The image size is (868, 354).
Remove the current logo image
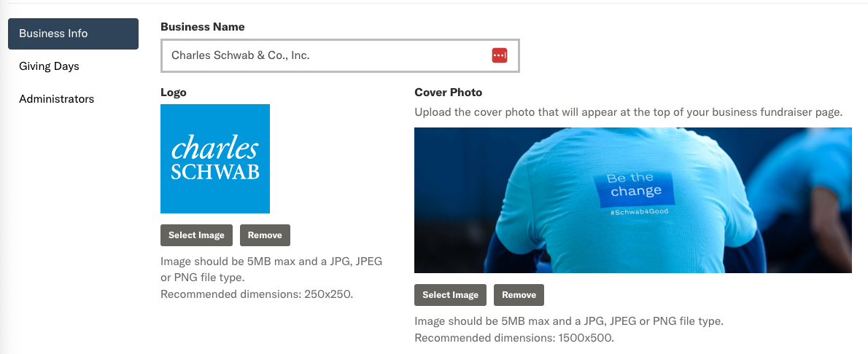(265, 235)
